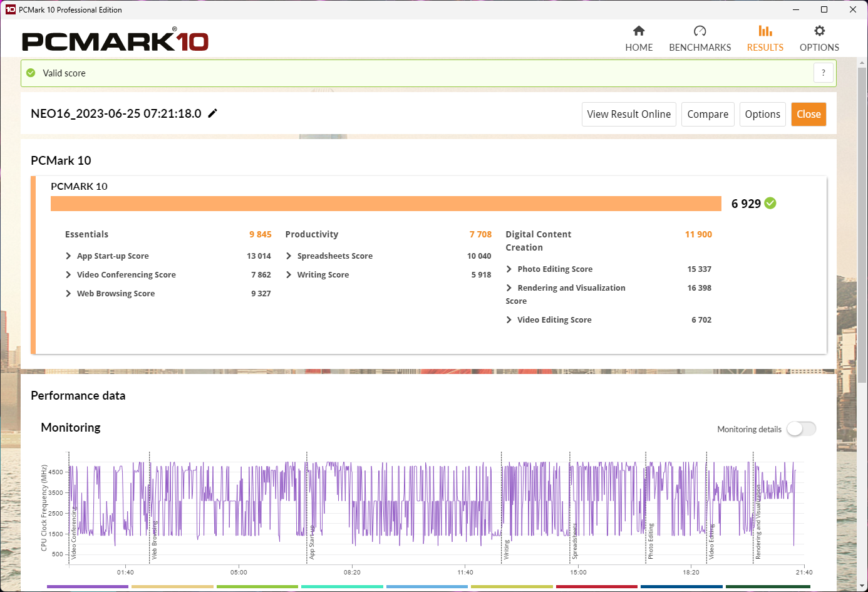Click the Photo Editing marker in chart
Image resolution: width=868 pixels, height=592 pixels.
tap(651, 541)
